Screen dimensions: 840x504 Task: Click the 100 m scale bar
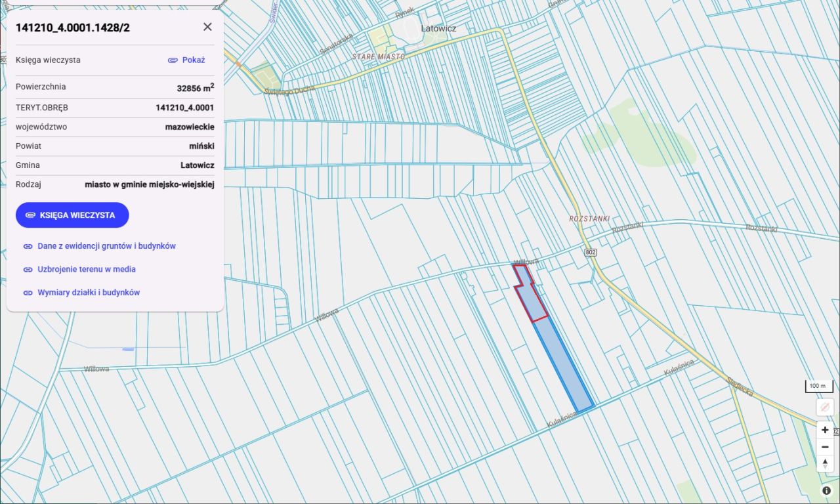coord(818,386)
